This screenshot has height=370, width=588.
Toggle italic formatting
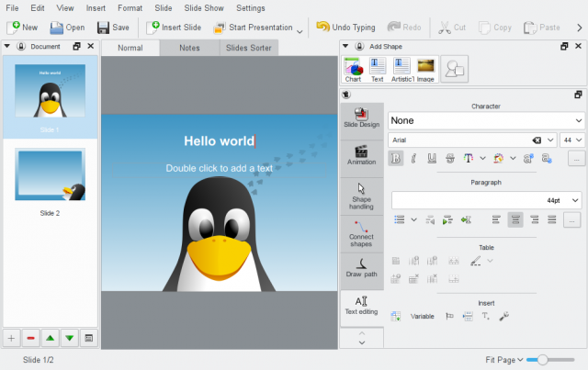click(x=413, y=159)
